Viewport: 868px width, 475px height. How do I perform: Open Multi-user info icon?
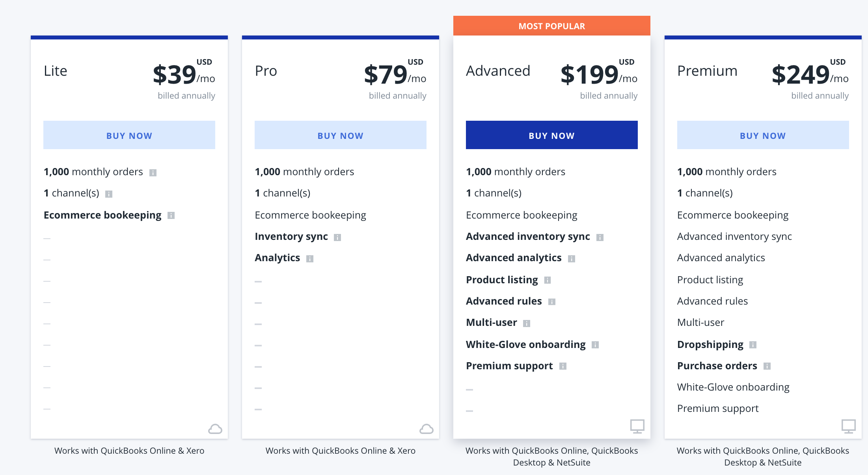[527, 324]
